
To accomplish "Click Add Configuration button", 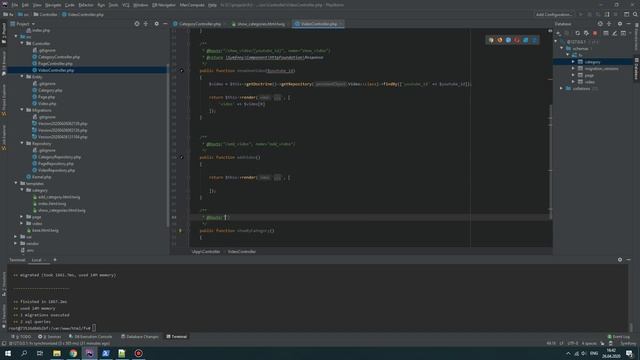I will [x=553, y=14].
